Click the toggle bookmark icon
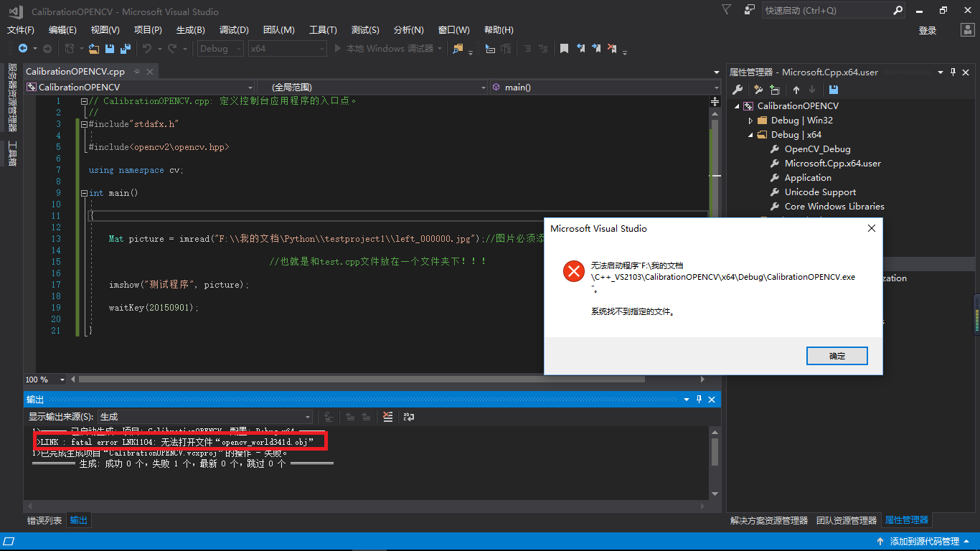The height and width of the screenshot is (551, 980). tap(565, 48)
